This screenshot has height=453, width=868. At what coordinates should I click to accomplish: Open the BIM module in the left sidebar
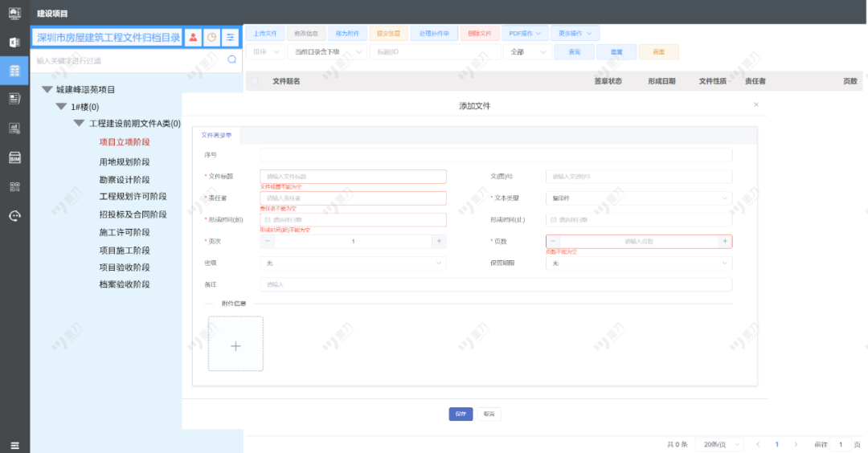pos(14,157)
